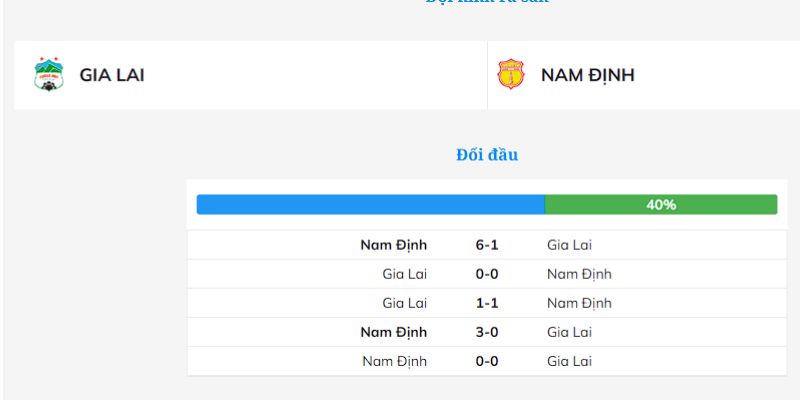The image size is (800, 400).
Task: Select Gia Lai in the 1-1 row
Action: coord(404,303)
